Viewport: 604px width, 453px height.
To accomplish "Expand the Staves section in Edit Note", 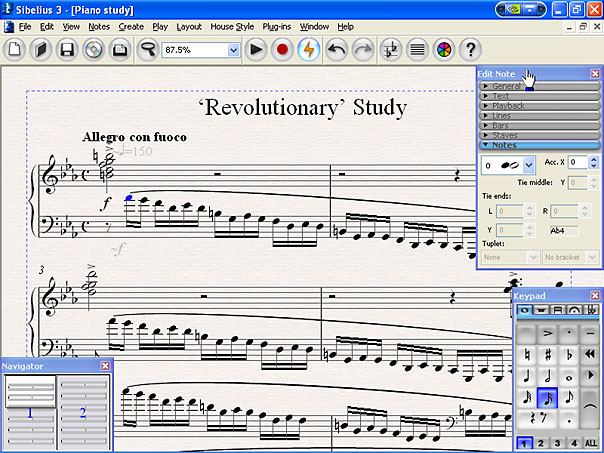I will point(539,135).
